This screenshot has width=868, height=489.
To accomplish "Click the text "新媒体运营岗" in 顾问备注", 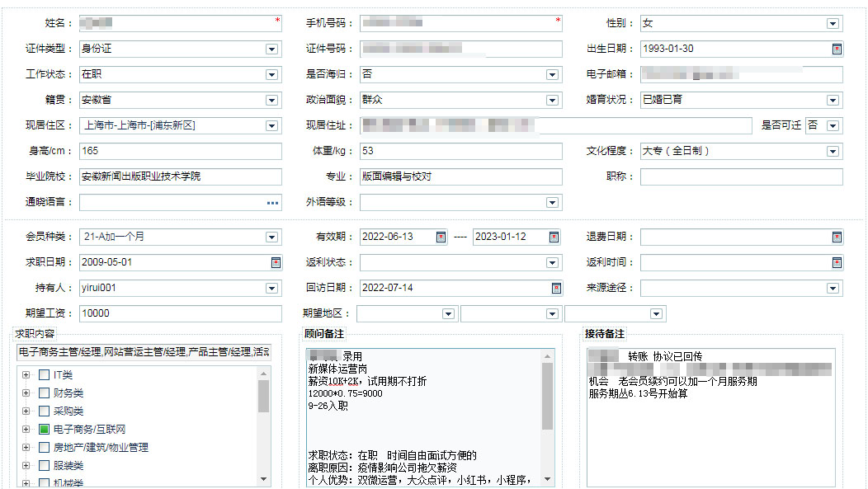I will point(337,369).
